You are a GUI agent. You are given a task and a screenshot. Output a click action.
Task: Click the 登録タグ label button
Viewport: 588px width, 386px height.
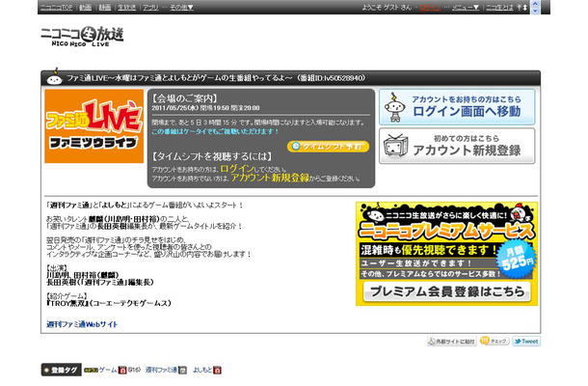(61, 370)
